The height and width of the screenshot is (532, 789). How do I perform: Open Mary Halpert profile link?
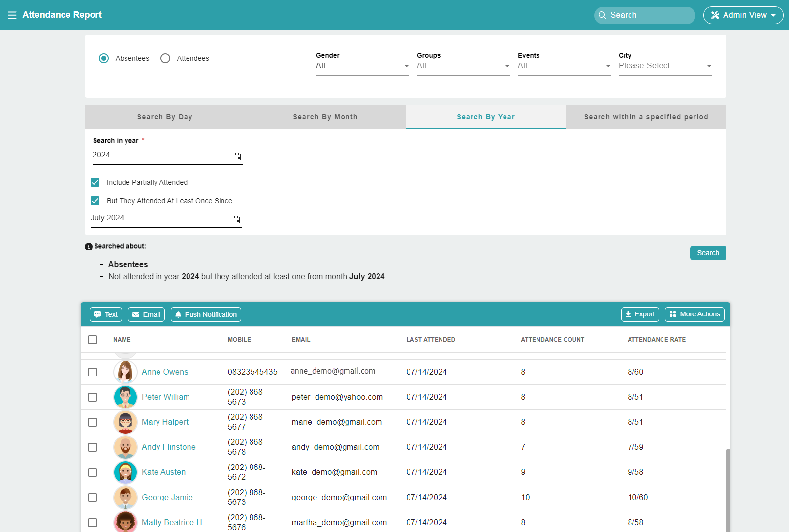tap(165, 422)
